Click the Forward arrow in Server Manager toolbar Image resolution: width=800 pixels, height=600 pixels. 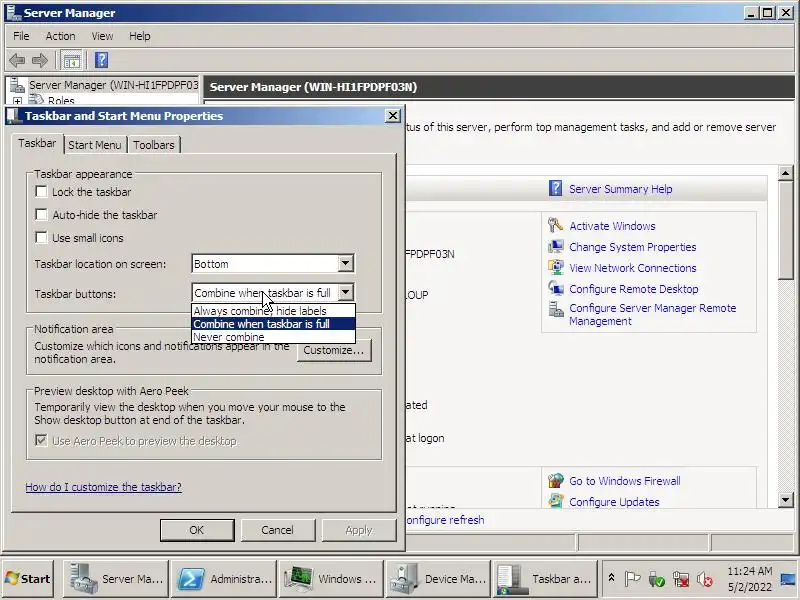click(40, 60)
